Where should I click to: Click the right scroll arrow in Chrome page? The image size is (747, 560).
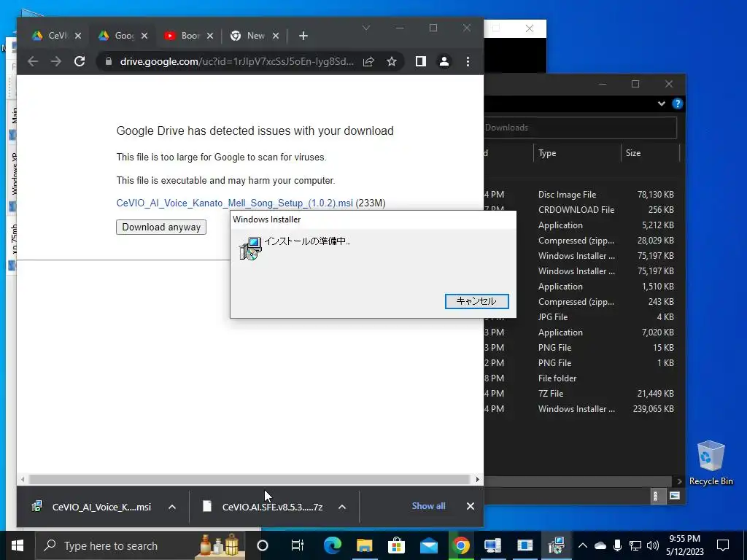(x=477, y=480)
